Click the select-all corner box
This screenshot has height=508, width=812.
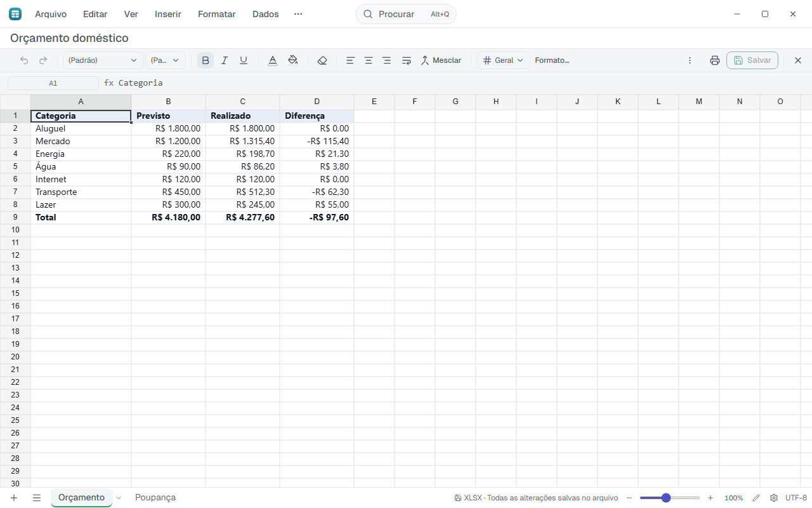(15, 102)
